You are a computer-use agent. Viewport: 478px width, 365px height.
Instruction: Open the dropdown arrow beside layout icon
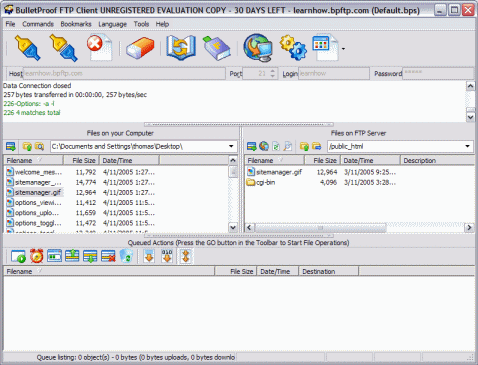click(343, 49)
